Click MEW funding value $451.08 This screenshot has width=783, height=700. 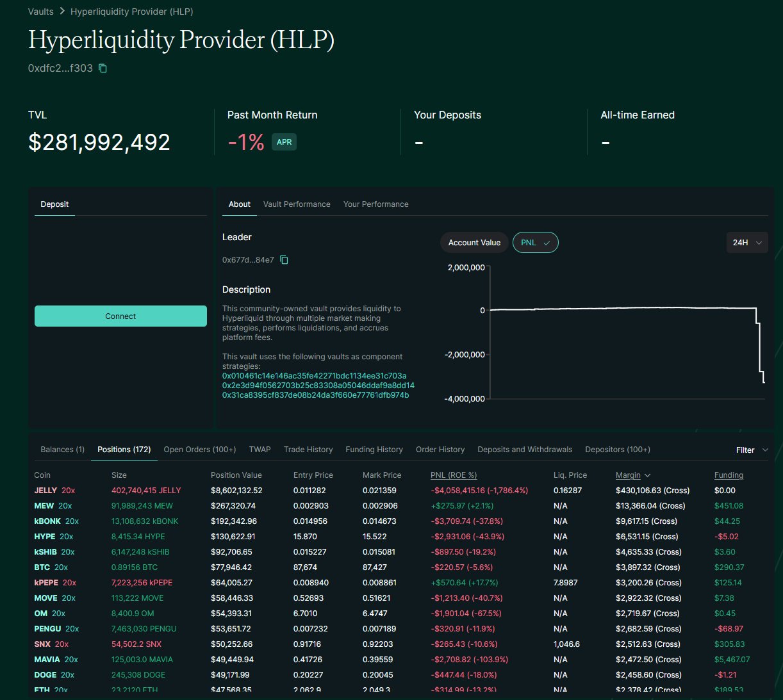click(x=729, y=506)
